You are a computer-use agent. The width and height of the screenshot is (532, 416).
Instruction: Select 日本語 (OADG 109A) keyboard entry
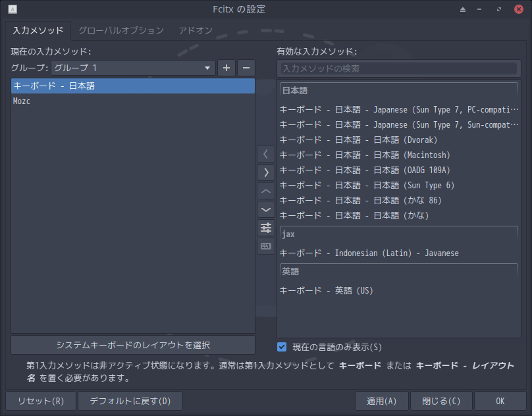tap(399, 170)
